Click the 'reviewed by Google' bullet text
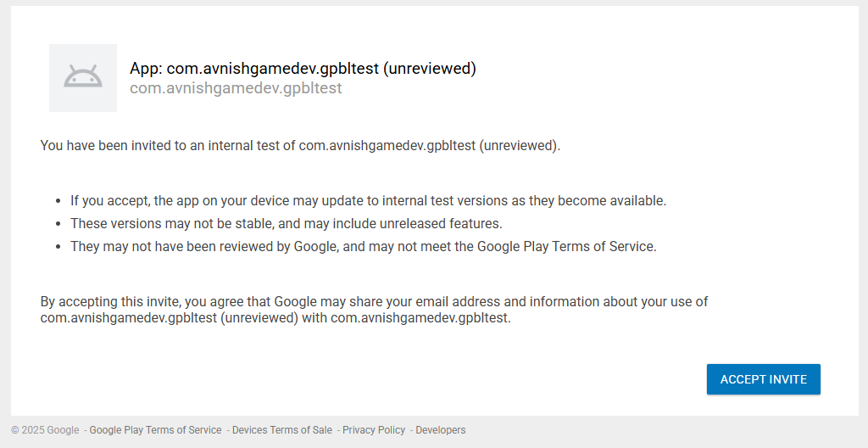This screenshot has width=868, height=448. (363, 247)
